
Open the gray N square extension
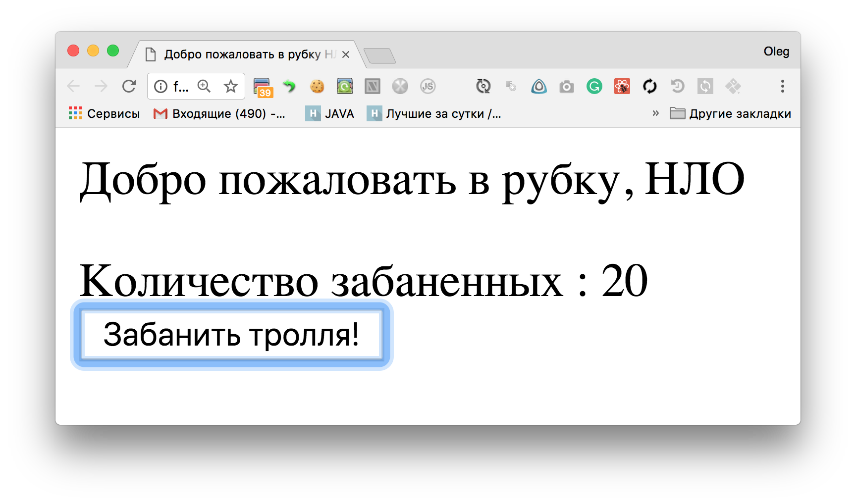point(373,87)
